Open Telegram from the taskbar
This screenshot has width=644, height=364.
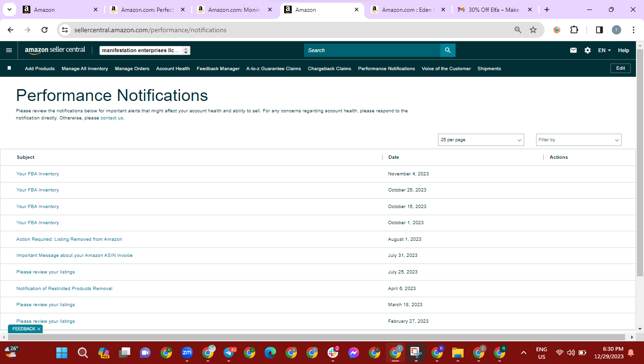pos(230,353)
